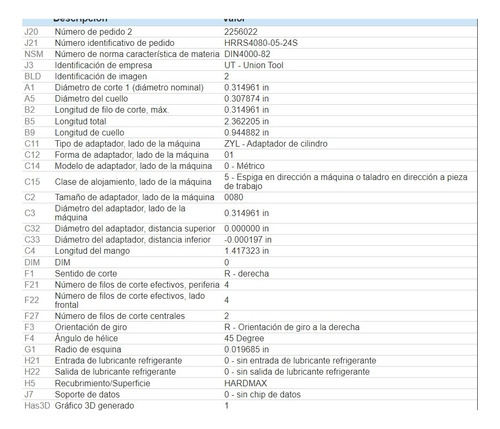Select '0 - sin chip de datos' value

click(x=262, y=395)
